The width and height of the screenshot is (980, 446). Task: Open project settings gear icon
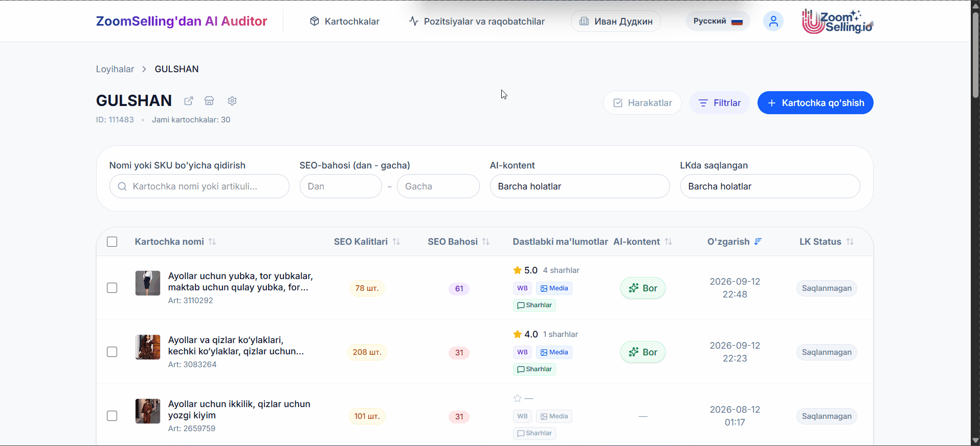(232, 101)
